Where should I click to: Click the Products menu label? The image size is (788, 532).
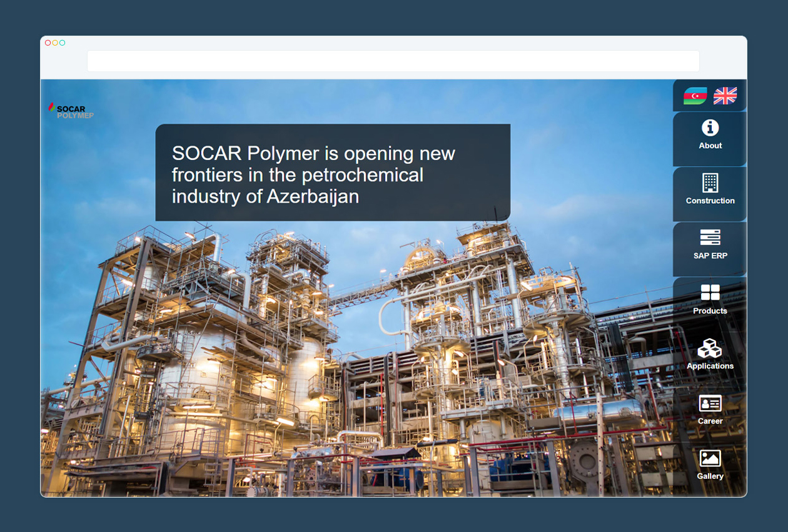pyautogui.click(x=710, y=311)
